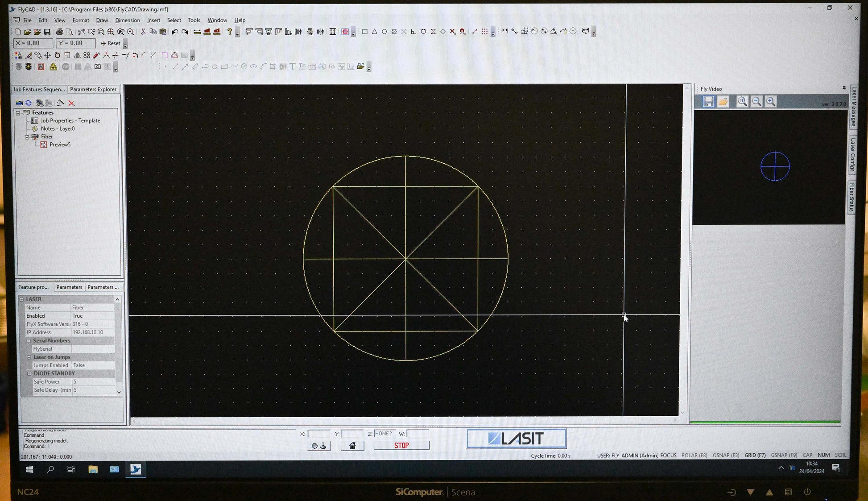The image size is (868, 501).
Task: Click the refresh icon in Job Features panel
Action: (x=29, y=103)
